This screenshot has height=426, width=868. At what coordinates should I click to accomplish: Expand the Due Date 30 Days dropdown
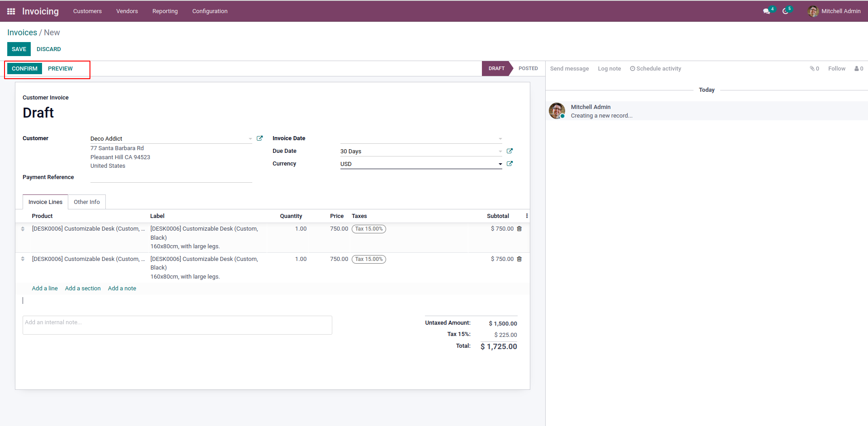500,151
